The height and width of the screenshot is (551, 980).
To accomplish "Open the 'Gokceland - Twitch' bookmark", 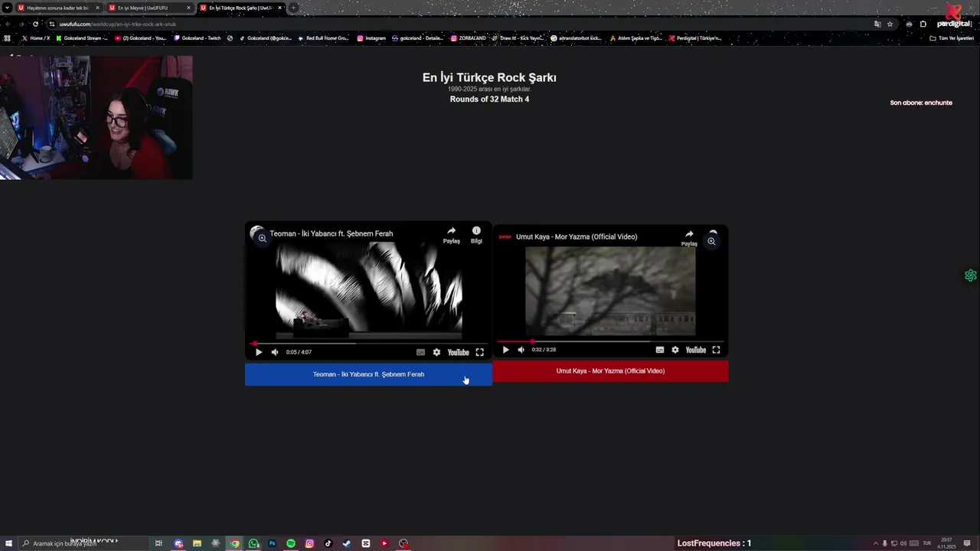I will (x=198, y=37).
